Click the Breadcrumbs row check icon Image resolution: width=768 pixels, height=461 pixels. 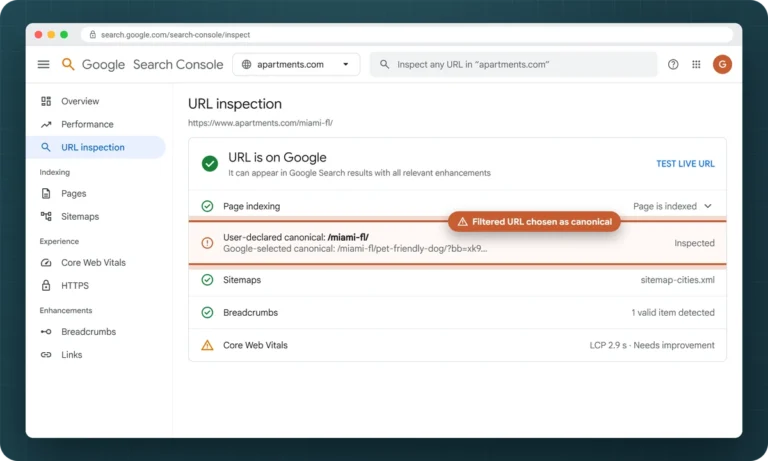[207, 313]
